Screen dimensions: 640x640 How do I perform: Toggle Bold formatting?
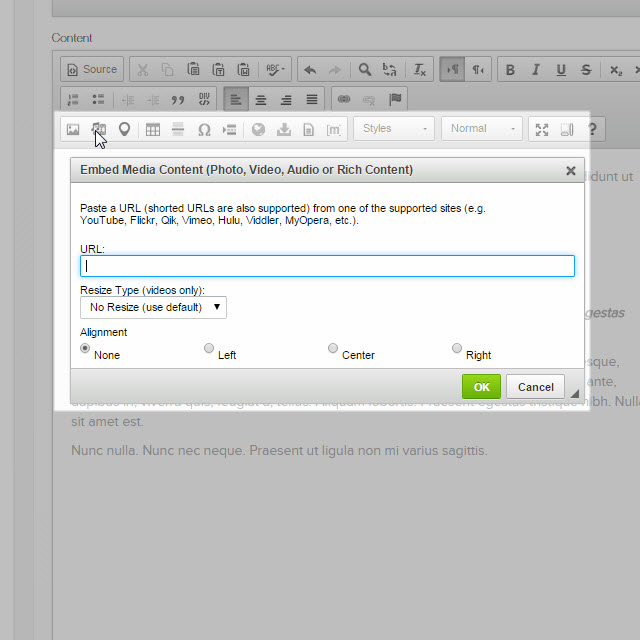click(x=510, y=70)
